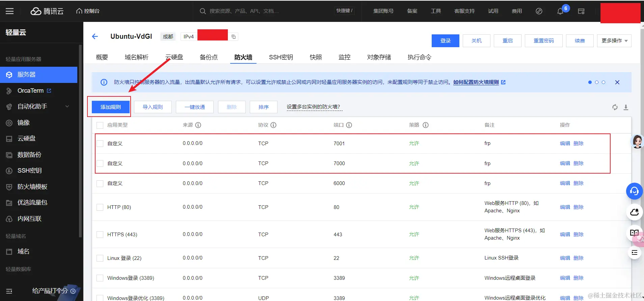This screenshot has height=301, width=644.
Task: Switch to the SSH密钥 tab
Action: click(x=281, y=57)
